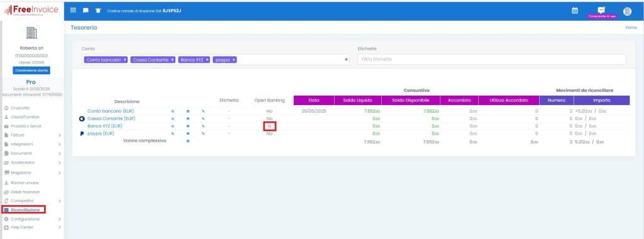Image resolution: width=644 pixels, height=239 pixels.
Task: Click the Utilizzo Accordato column header
Action: (x=508, y=100)
